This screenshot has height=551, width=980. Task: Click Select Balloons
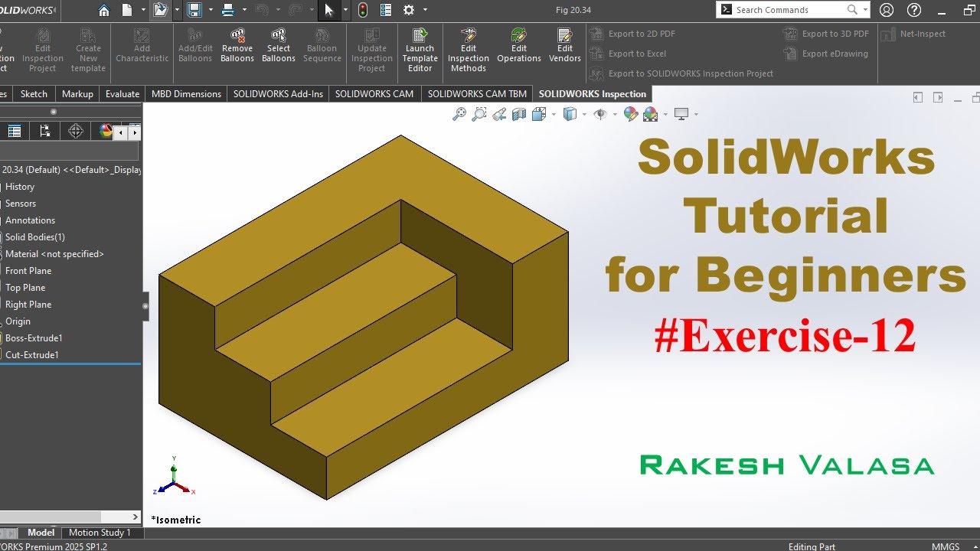[279, 46]
